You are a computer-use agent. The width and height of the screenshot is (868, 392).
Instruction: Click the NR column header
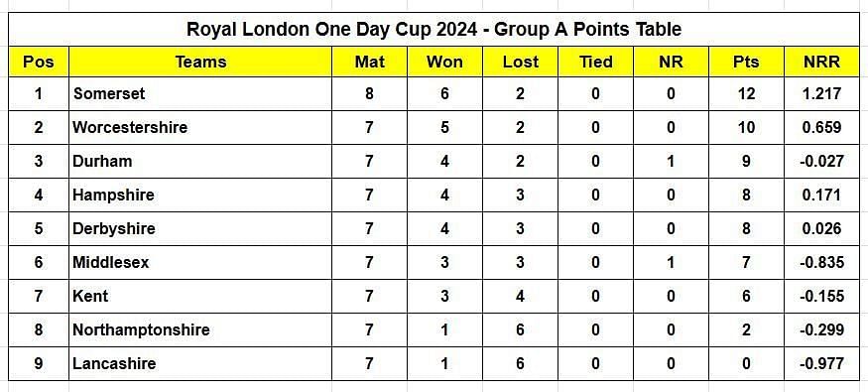click(671, 62)
